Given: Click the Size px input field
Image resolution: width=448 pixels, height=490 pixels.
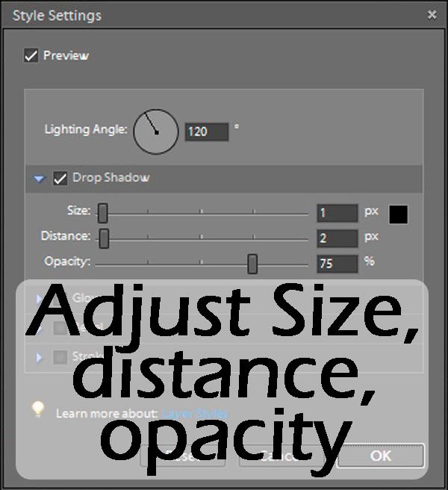Looking at the screenshot, I should coord(337,213).
